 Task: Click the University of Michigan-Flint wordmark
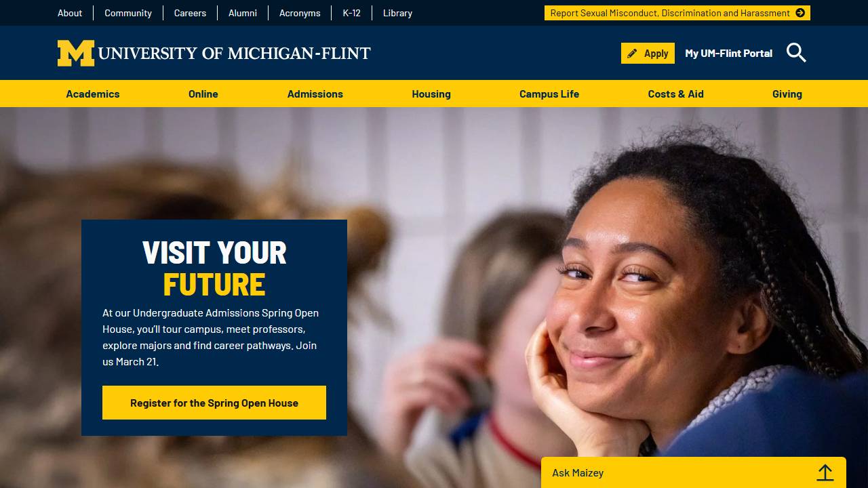235,53
